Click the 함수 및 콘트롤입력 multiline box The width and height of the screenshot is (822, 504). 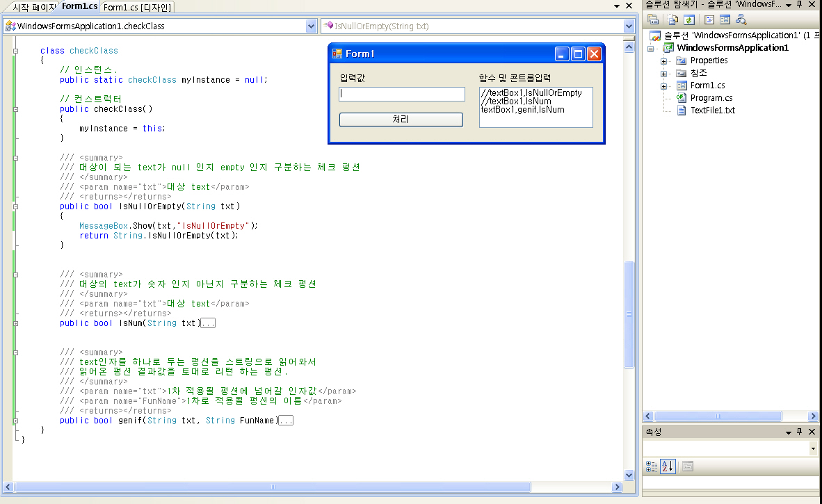pos(535,107)
